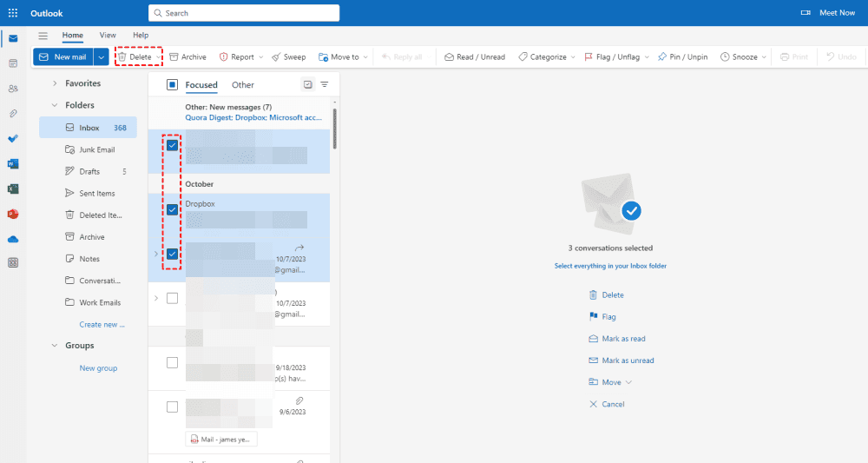Archive the selected conversations
The width and height of the screenshot is (868, 463).
coord(187,57)
